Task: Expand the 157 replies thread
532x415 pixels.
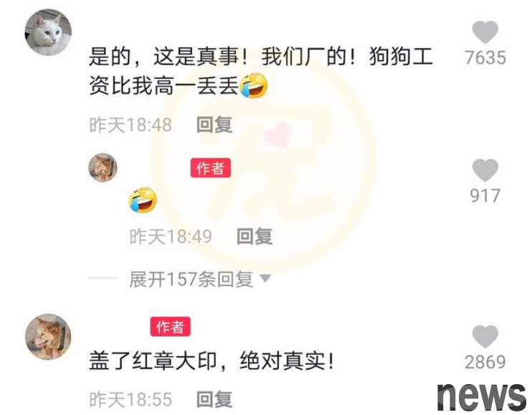Action: pos(191,280)
